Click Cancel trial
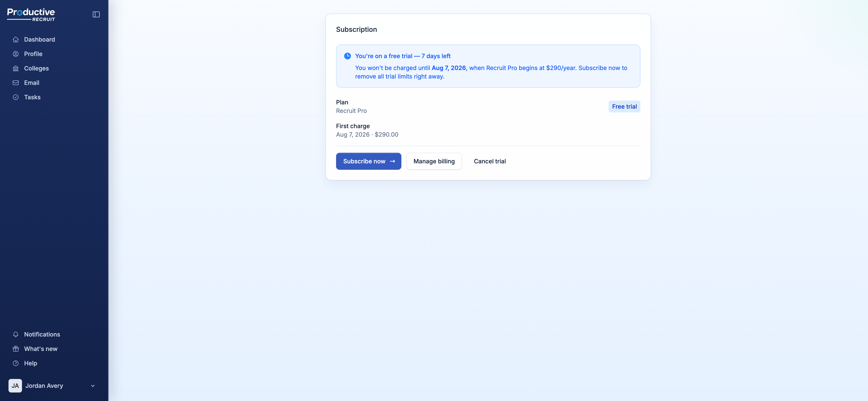Screen dimensions: 868x401 pos(490,161)
